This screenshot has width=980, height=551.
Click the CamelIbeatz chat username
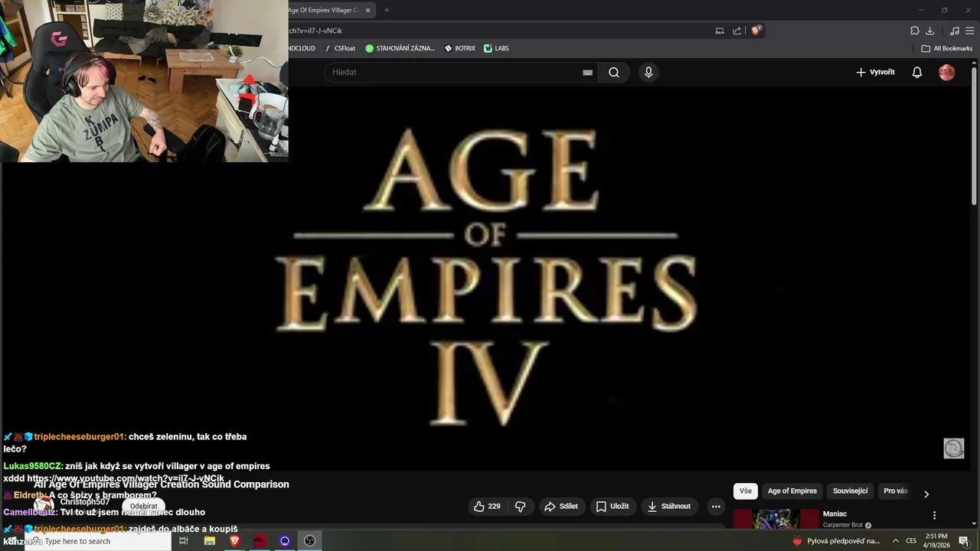[x=30, y=512]
